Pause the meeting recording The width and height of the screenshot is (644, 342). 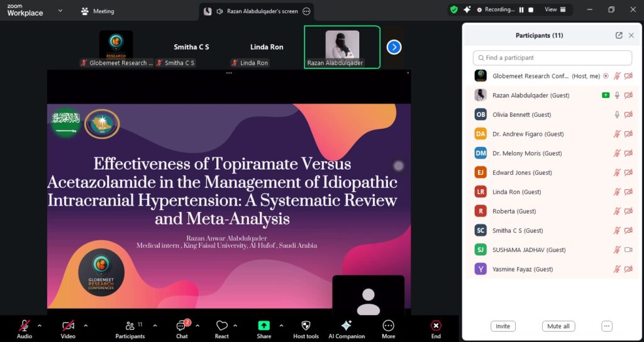[521, 10]
